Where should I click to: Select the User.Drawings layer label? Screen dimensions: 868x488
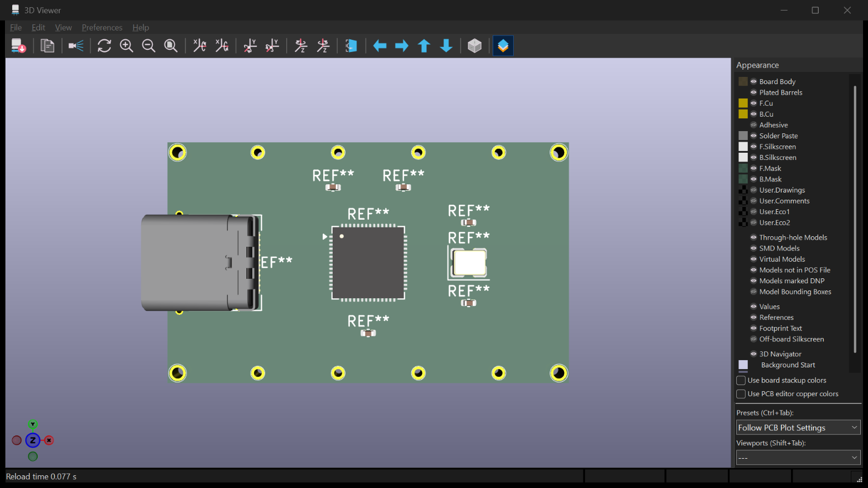(782, 190)
